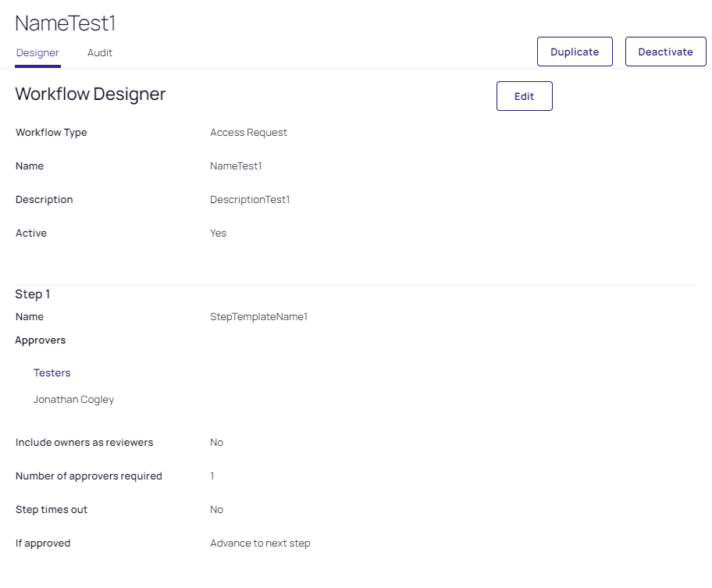Viewport: 712px width, 588px height.
Task: Open the Testers group link
Action: (52, 372)
